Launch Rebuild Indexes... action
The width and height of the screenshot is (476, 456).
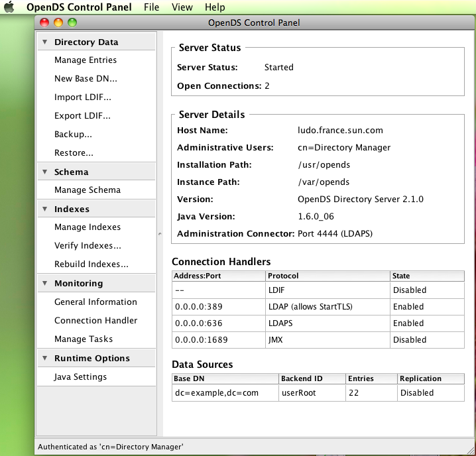tap(91, 264)
